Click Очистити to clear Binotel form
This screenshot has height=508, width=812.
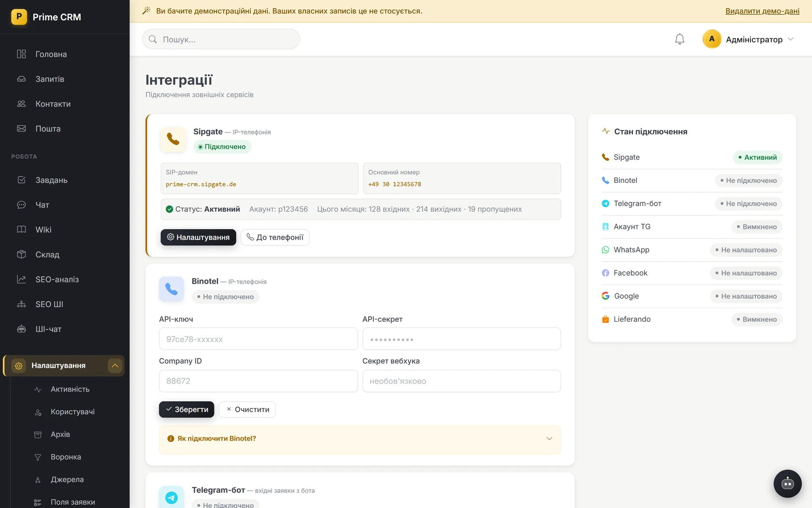(x=247, y=409)
